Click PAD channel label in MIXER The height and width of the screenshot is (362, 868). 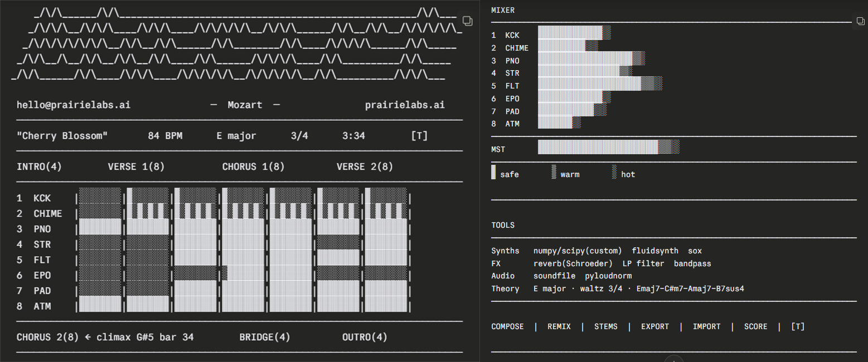(x=512, y=111)
